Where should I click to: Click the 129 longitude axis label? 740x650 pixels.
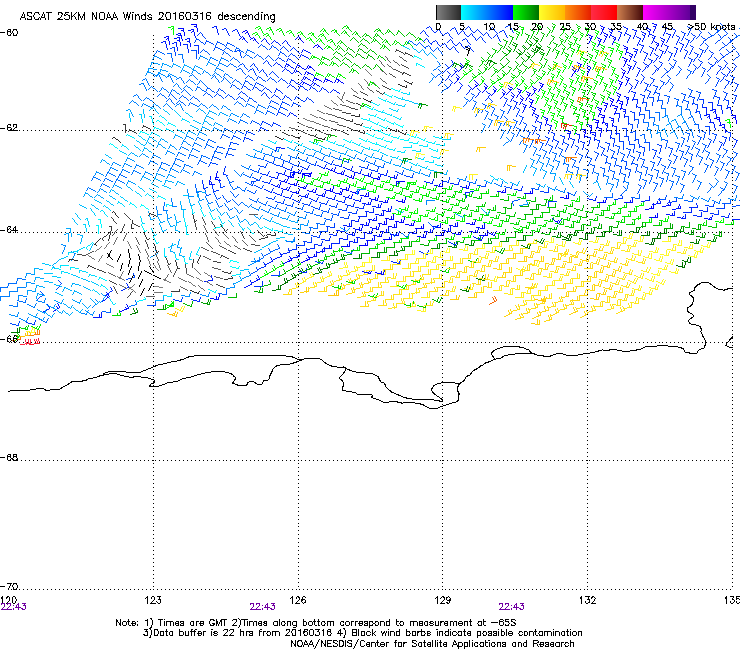[x=443, y=600]
